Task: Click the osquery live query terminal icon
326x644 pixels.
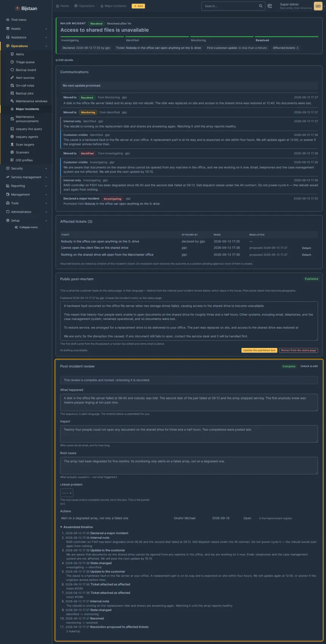Action: click(12, 129)
